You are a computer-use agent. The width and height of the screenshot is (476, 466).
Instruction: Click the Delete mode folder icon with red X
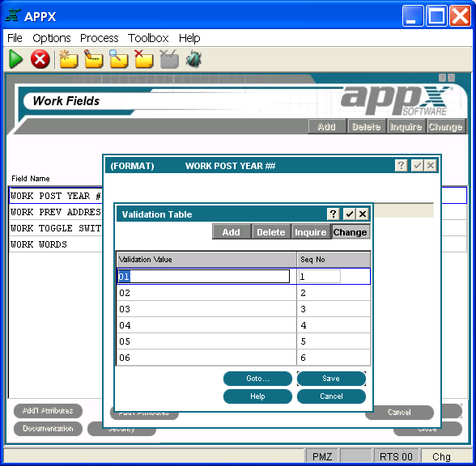[x=144, y=59]
